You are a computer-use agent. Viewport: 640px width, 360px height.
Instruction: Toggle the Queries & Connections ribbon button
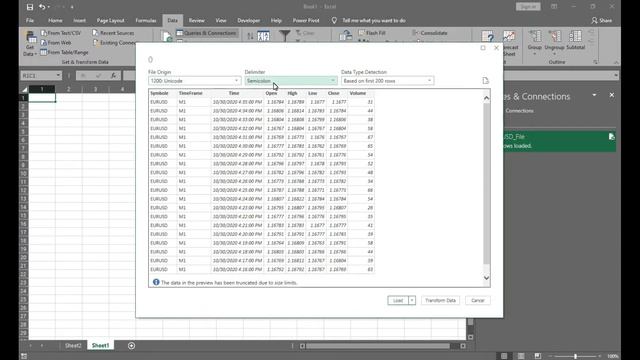point(207,33)
